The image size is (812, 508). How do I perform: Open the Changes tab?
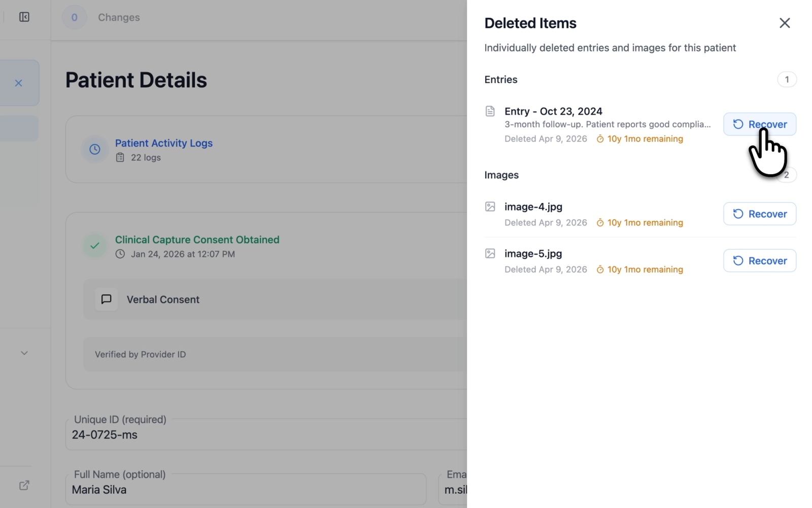tap(119, 17)
